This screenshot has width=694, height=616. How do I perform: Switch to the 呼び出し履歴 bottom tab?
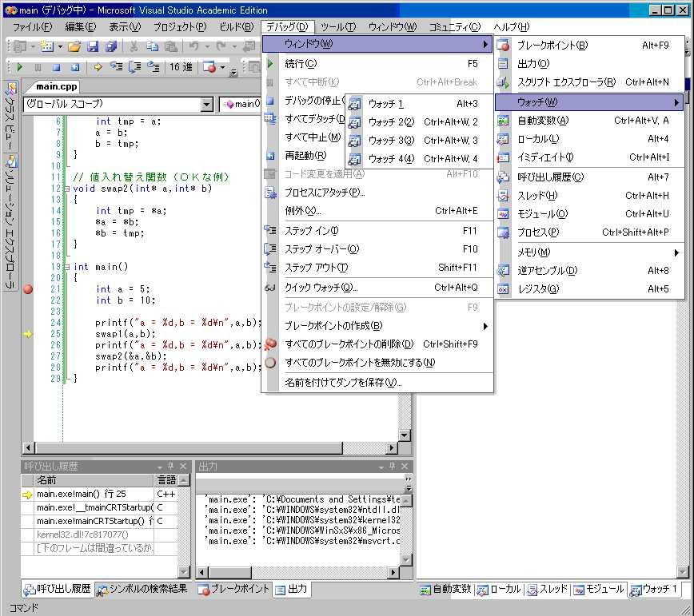point(57,589)
